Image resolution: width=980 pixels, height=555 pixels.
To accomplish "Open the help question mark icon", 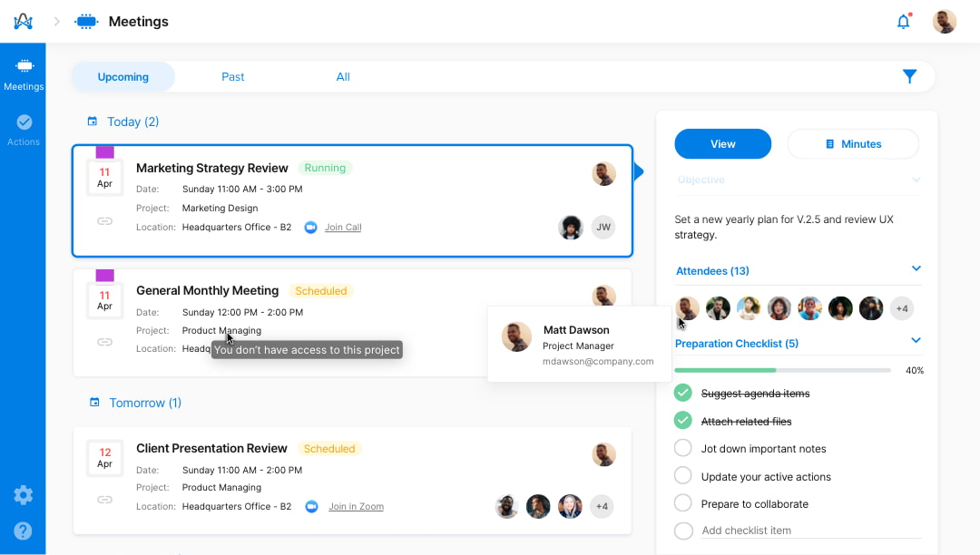I will click(23, 531).
